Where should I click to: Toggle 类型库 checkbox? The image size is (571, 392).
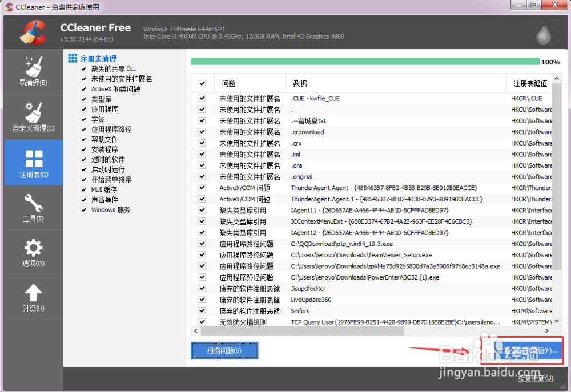click(84, 99)
